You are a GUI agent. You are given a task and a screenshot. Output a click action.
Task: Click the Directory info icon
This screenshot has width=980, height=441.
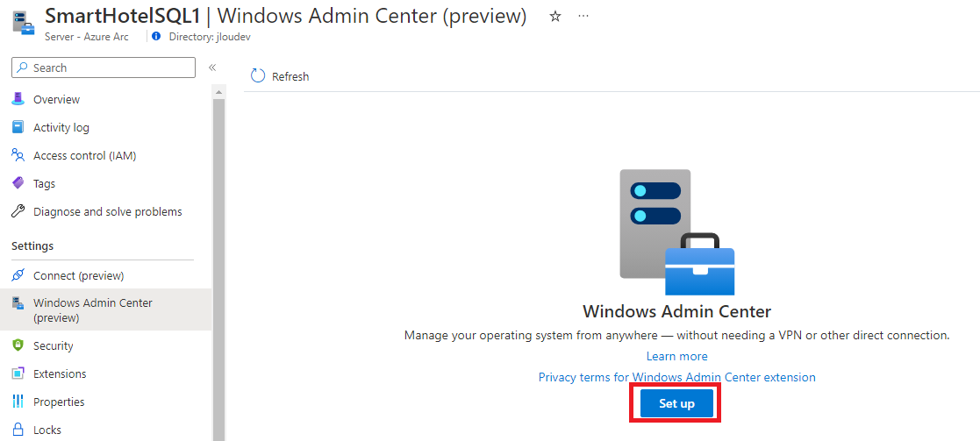(156, 36)
